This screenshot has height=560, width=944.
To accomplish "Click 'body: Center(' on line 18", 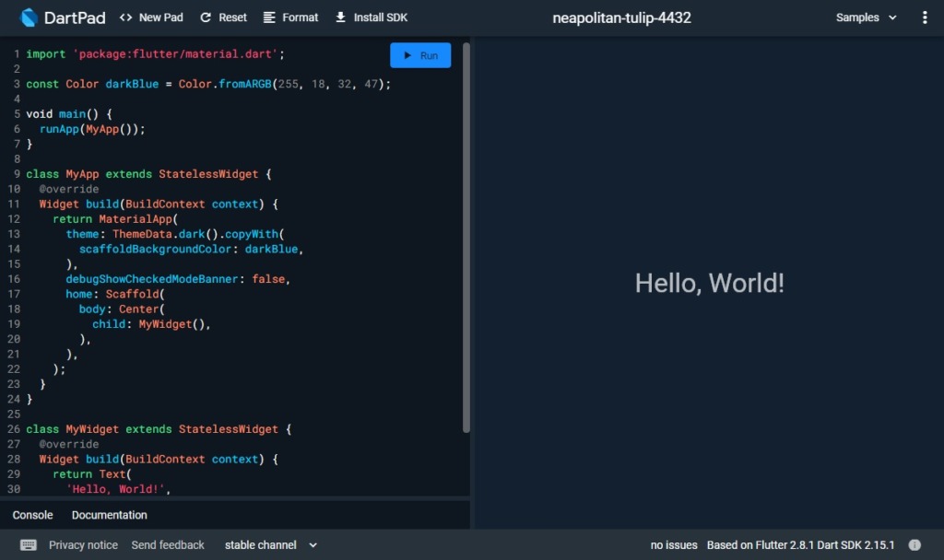I will click(122, 309).
